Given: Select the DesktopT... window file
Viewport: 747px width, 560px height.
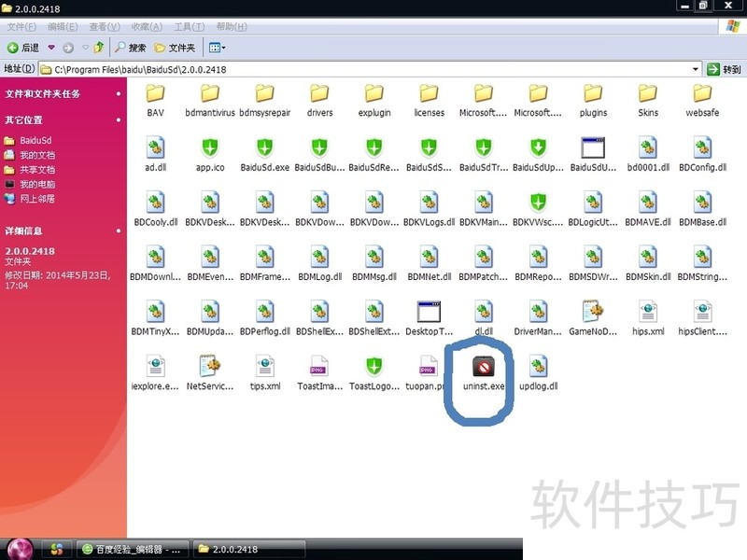Looking at the screenshot, I should [430, 319].
